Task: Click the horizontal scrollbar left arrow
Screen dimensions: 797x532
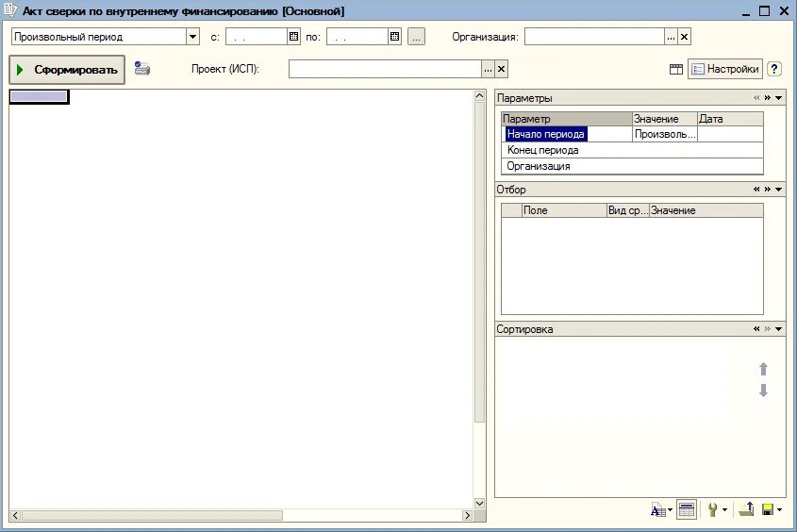Action: click(15, 515)
